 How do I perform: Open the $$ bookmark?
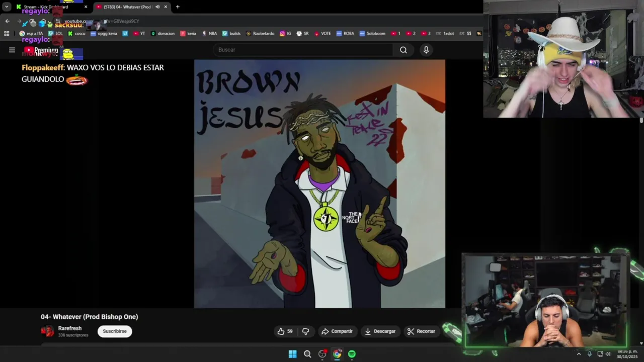(x=465, y=34)
